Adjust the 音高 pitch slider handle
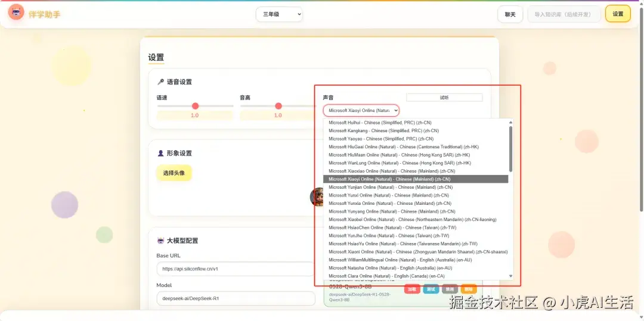644x321 pixels. coord(278,106)
